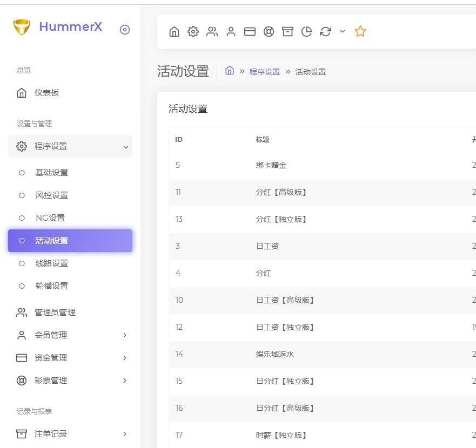This screenshot has width=476, height=448.
Task: Open the small dropdown chevron in top toolbar
Action: tap(343, 32)
